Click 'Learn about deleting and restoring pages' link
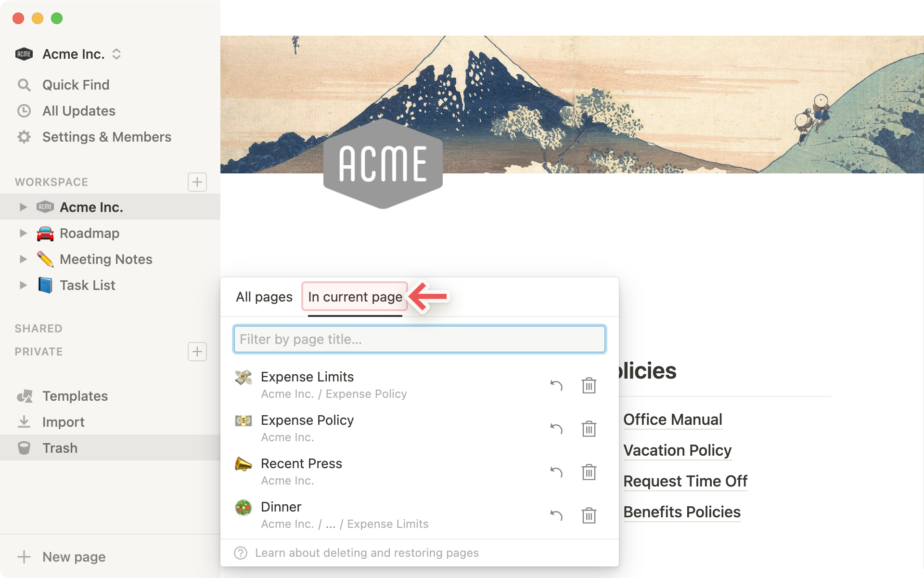Image resolution: width=924 pixels, height=578 pixels. click(x=366, y=552)
